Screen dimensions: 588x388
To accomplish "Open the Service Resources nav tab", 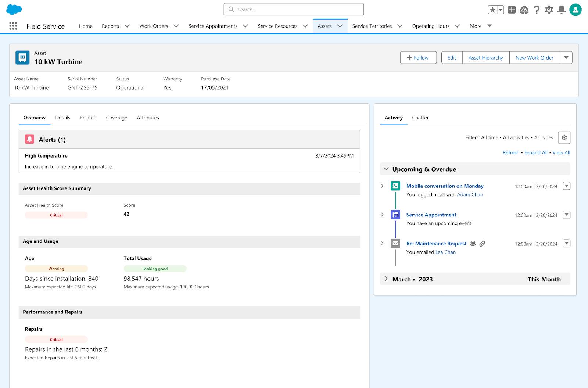I will point(277,26).
